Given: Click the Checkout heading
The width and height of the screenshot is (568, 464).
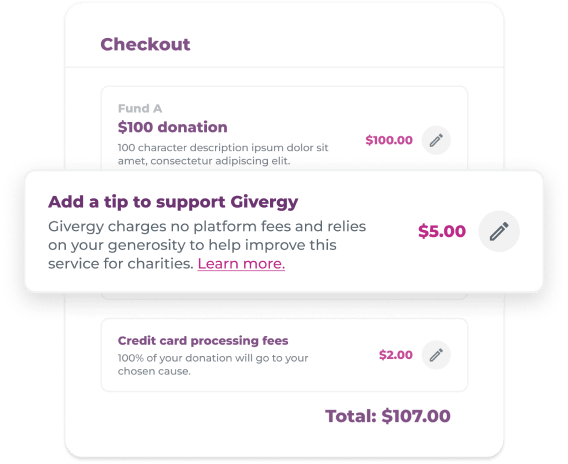Looking at the screenshot, I should (145, 45).
